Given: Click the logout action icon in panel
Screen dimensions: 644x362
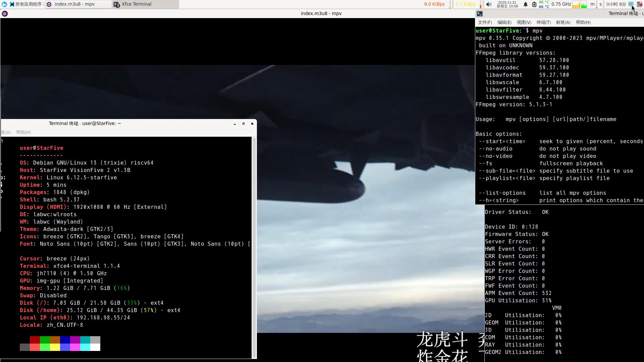Looking at the screenshot, I should 639,4.
